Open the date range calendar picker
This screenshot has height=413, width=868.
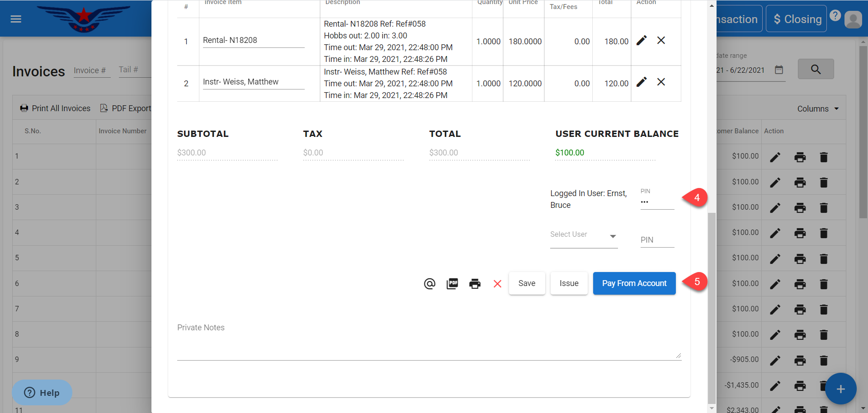[x=779, y=70]
